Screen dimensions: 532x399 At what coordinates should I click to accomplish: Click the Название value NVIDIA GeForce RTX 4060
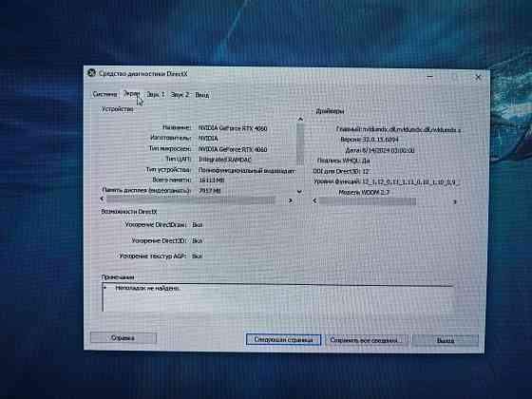(x=233, y=128)
